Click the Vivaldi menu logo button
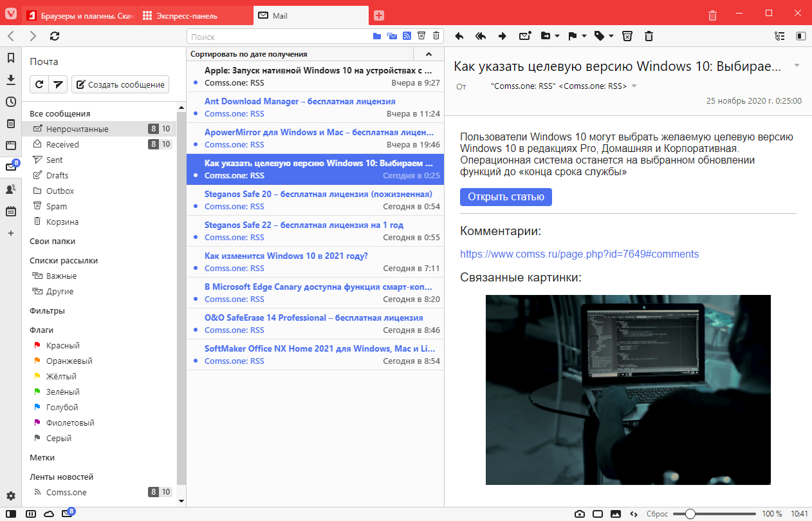This screenshot has height=521, width=812. tap(11, 14)
